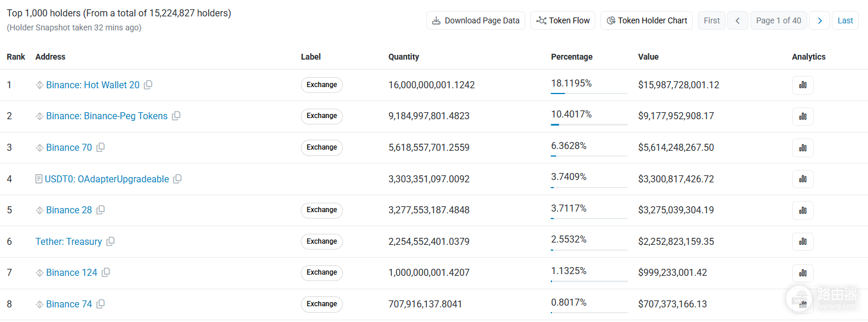Copy the Binance 70 address
Image resolution: width=868 pixels, height=322 pixels.
(100, 147)
